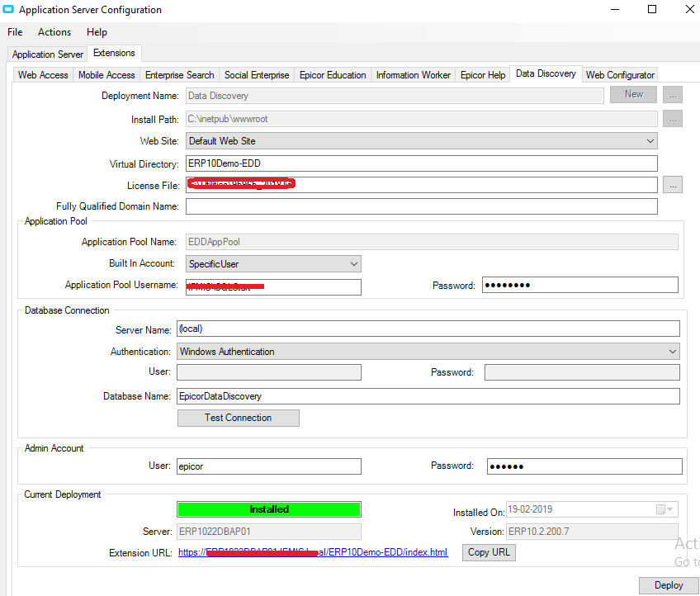Click the Current Deployment Server field
Image resolution: width=700 pixels, height=596 pixels.
click(269, 532)
